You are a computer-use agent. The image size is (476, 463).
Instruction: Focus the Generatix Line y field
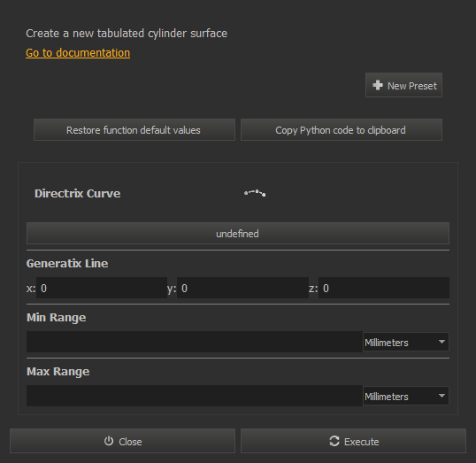coord(242,288)
